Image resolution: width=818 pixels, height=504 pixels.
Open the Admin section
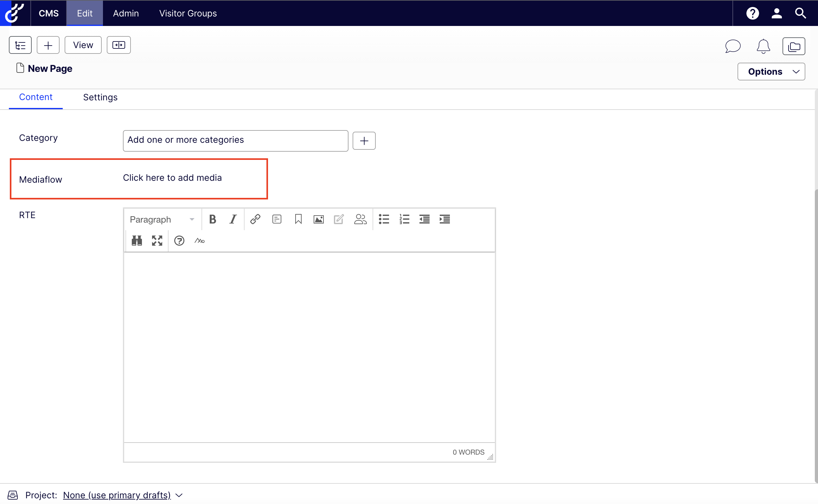[126, 13]
